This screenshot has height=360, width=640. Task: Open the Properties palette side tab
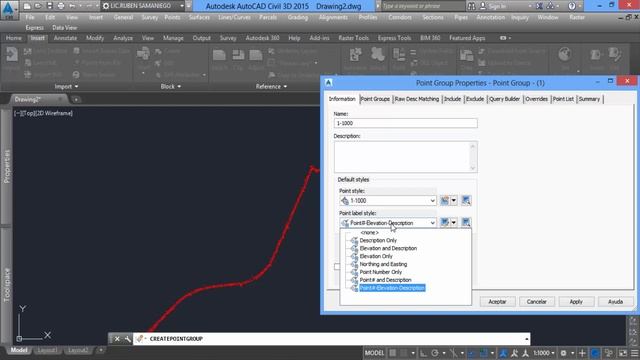coord(7,167)
